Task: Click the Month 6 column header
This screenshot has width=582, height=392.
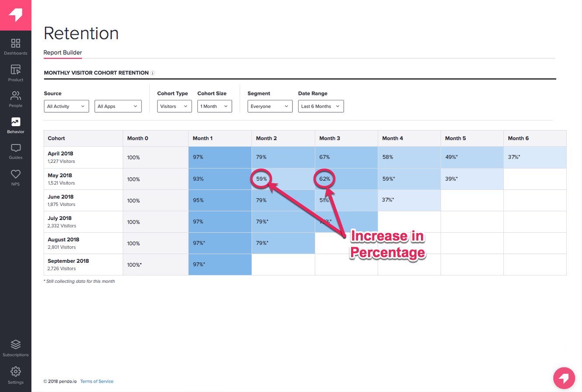Action: click(x=535, y=138)
